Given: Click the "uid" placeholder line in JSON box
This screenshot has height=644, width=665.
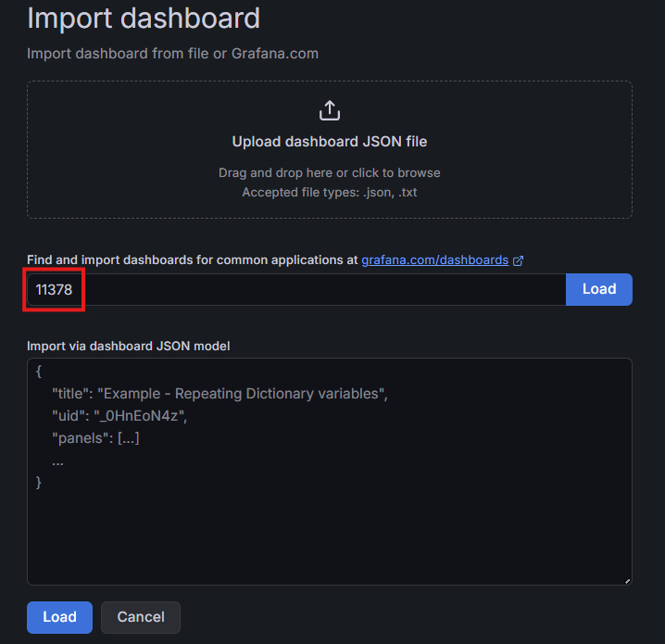Looking at the screenshot, I should point(119,416).
